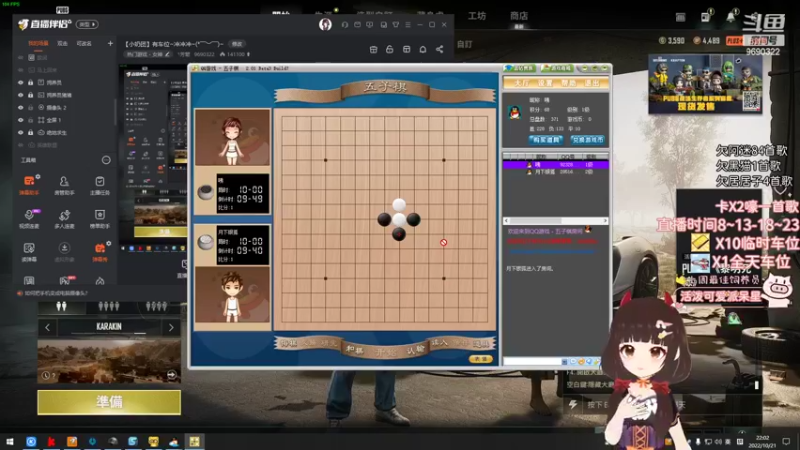This screenshot has width=800, height=450.
Task: Toggle the lock on the 全屏 1 source
Action: pyautogui.click(x=31, y=120)
